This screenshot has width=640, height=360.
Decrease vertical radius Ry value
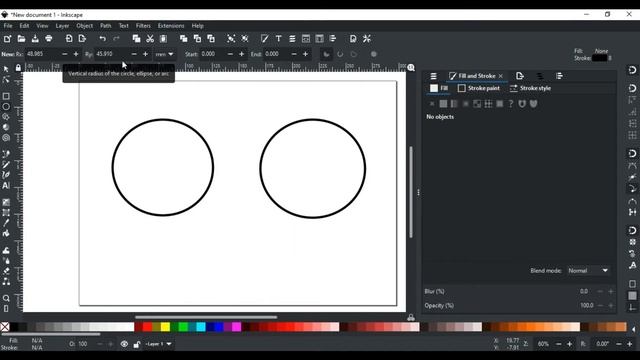134,54
